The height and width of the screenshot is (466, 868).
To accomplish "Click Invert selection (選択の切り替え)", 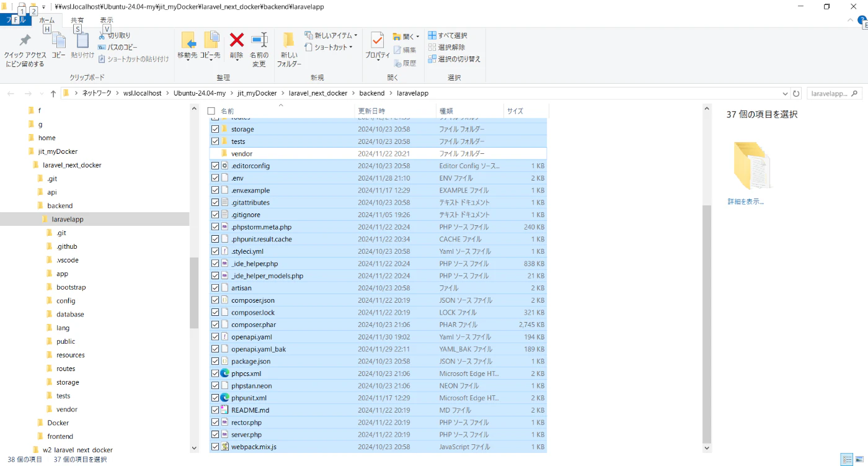I will pos(454,59).
